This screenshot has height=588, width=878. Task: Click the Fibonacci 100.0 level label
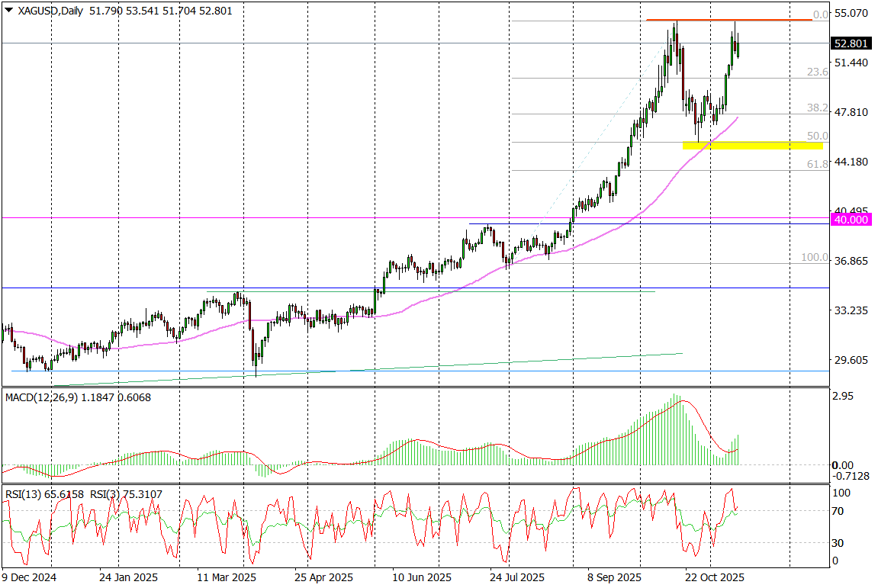(815, 258)
